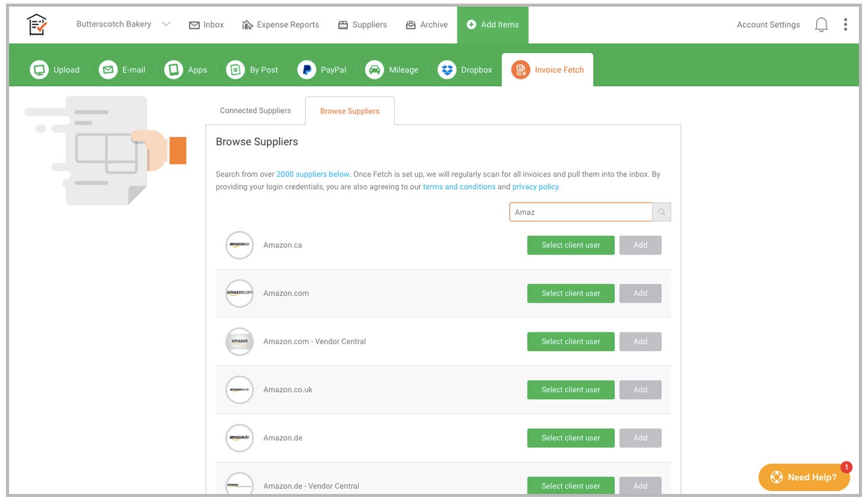The image size is (868, 500).
Task: Select the By Post icon
Action: point(235,70)
